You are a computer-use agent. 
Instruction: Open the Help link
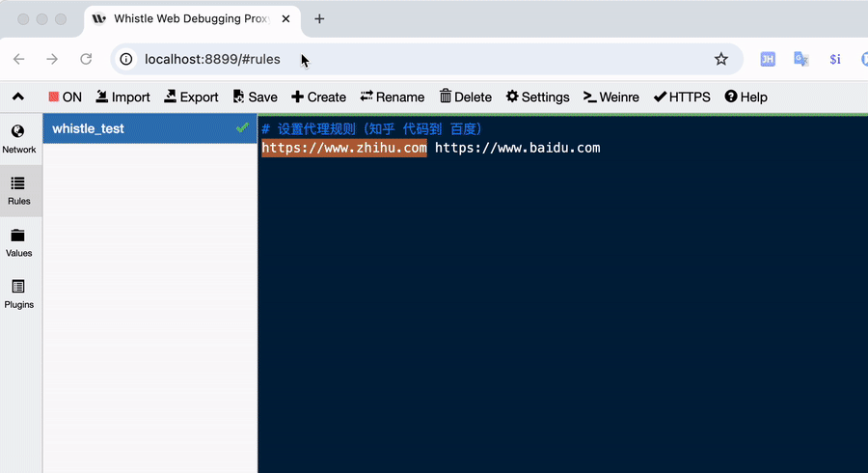point(746,97)
